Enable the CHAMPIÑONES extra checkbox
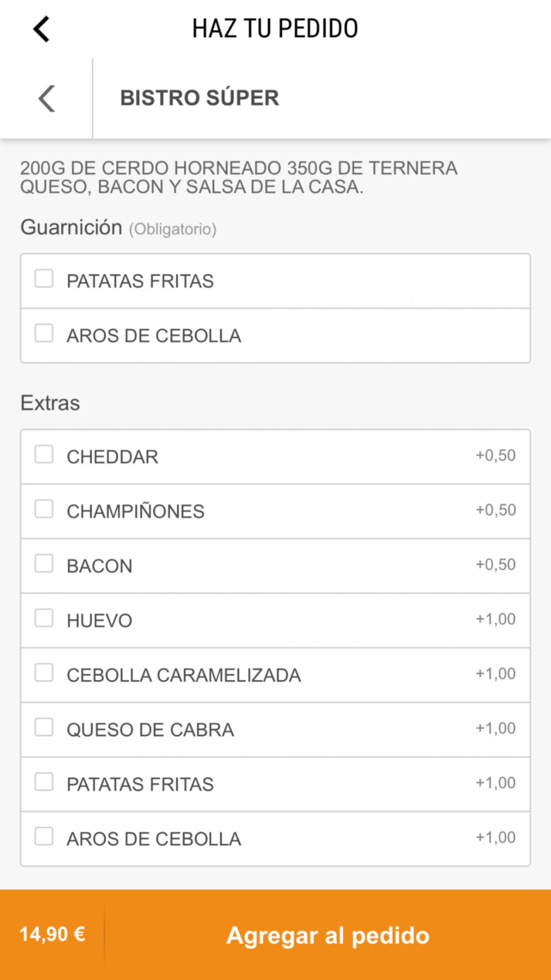The height and width of the screenshot is (980, 551). [44, 509]
